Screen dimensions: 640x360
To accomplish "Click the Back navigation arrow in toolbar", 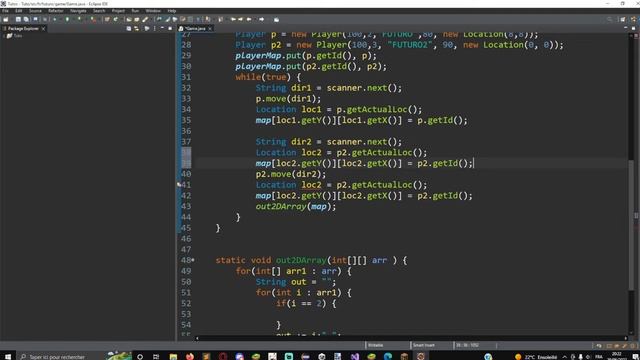I will click(x=249, y=19).
